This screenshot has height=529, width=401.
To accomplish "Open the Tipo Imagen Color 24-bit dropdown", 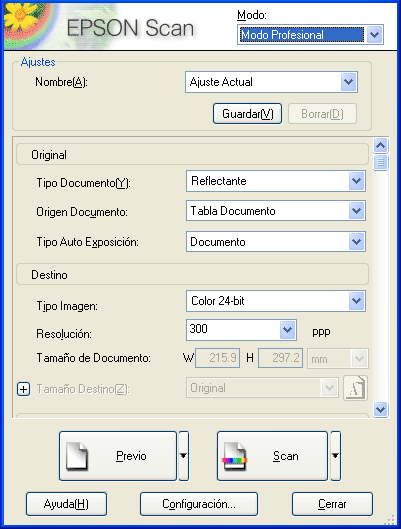I will click(x=276, y=301).
